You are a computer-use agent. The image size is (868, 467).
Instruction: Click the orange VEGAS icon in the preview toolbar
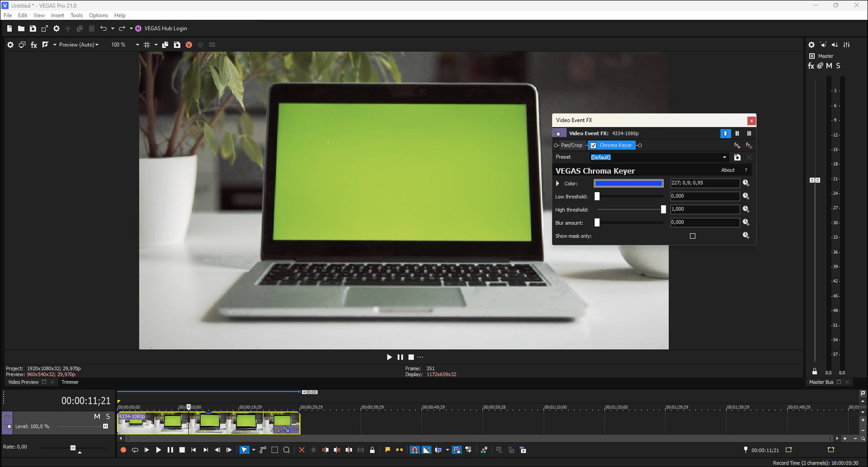(189, 45)
